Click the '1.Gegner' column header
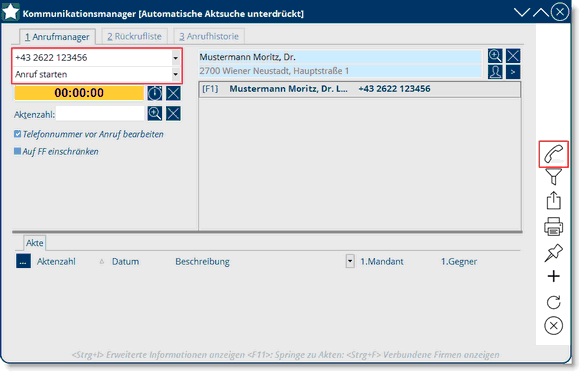 459,262
